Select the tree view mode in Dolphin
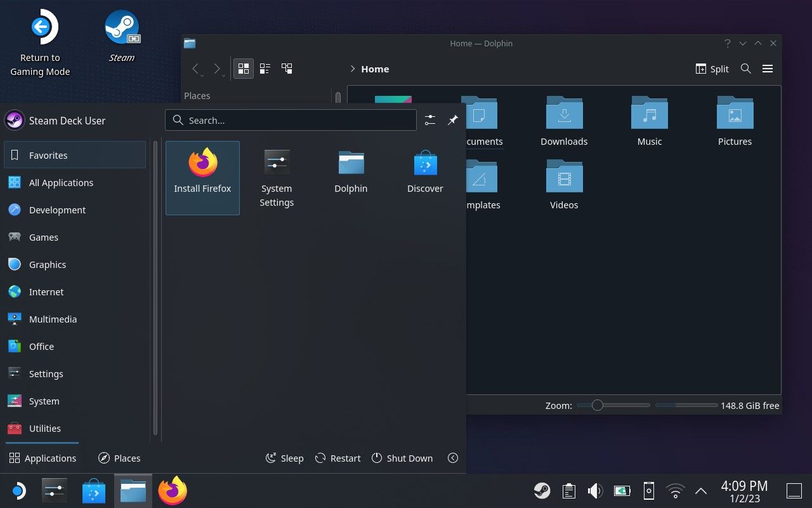This screenshot has height=508, width=812. tap(287, 68)
